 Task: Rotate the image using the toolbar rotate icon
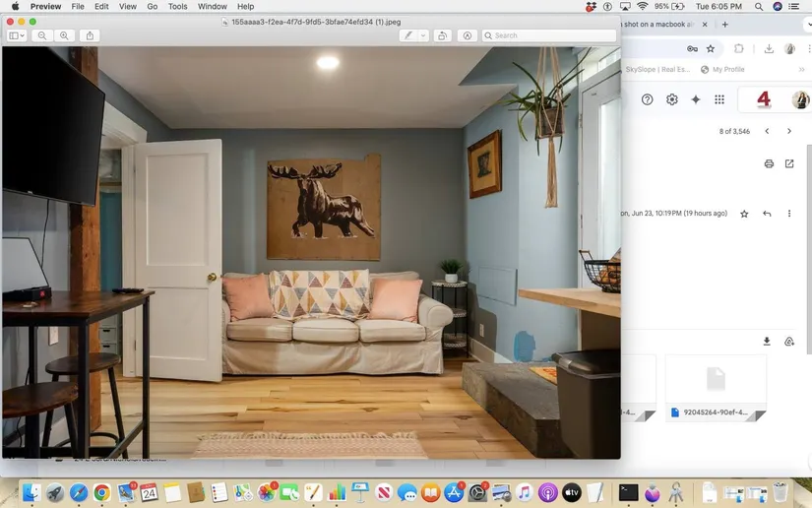click(443, 35)
